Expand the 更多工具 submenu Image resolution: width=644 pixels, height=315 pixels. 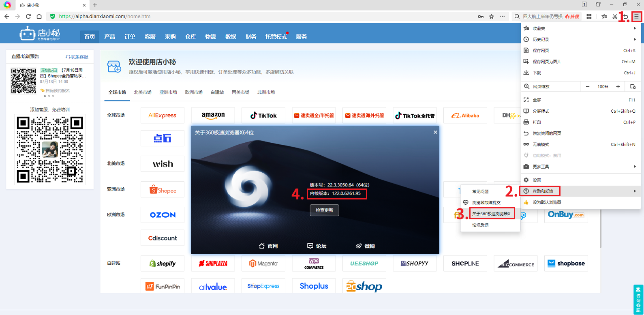pos(580,167)
